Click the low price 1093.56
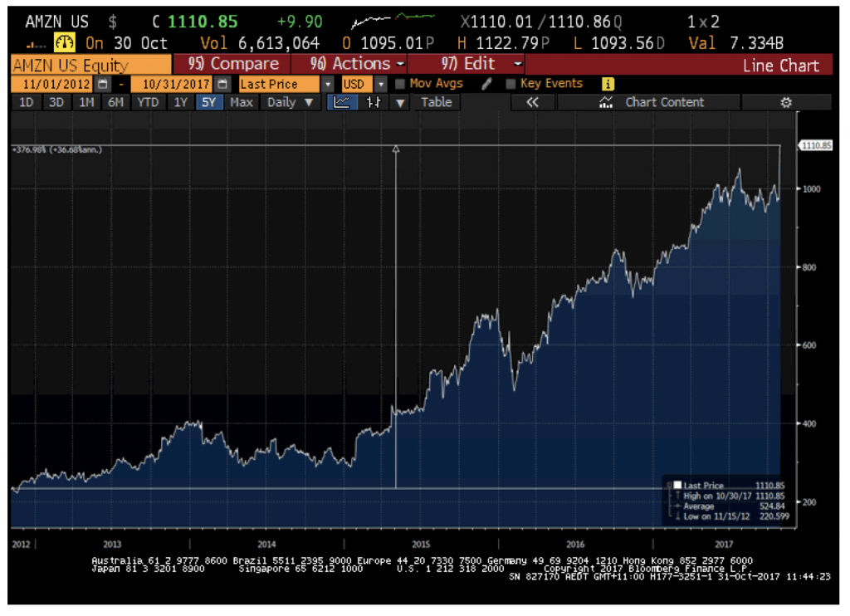This screenshot has height=616, width=850. coord(623,43)
